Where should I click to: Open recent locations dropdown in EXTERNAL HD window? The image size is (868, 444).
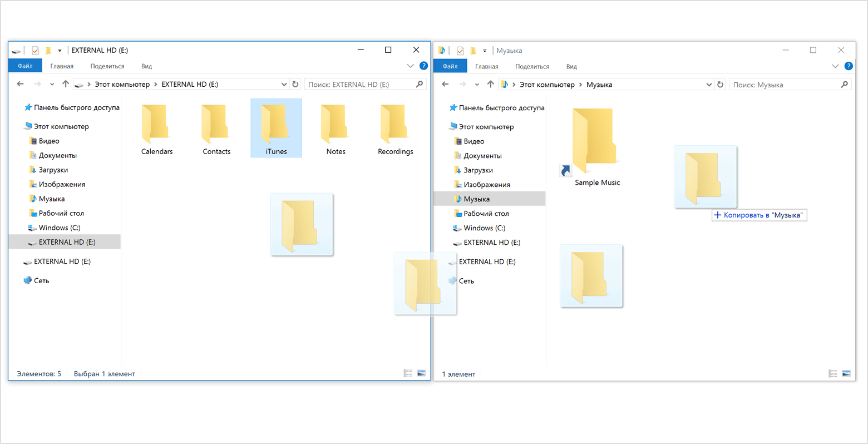(52, 85)
